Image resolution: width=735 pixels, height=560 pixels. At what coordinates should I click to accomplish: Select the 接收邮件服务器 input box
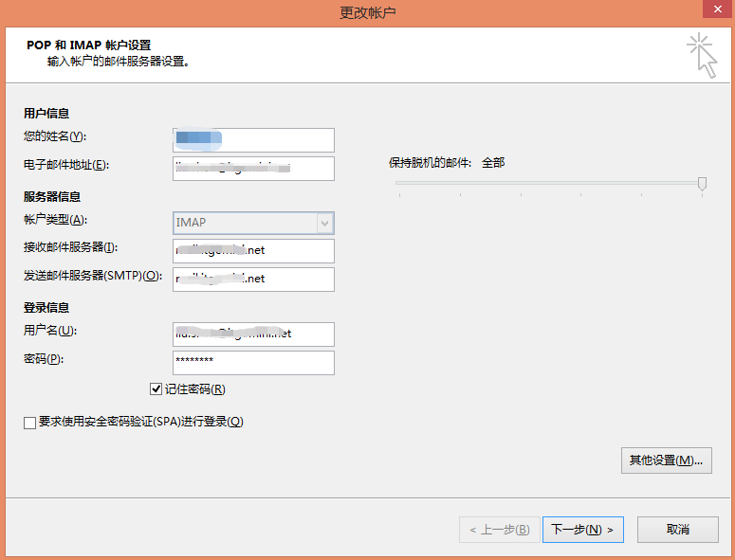(x=253, y=251)
